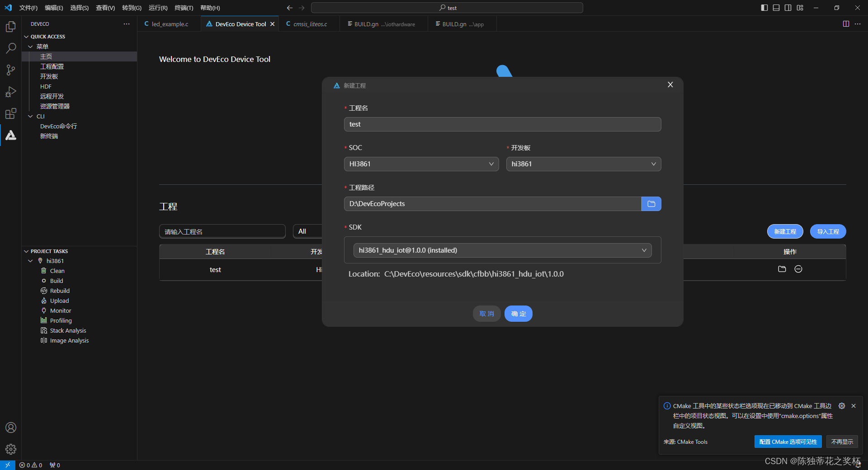Viewport: 868px width, 470px height.
Task: Click the 工程名 input field
Action: click(x=502, y=124)
